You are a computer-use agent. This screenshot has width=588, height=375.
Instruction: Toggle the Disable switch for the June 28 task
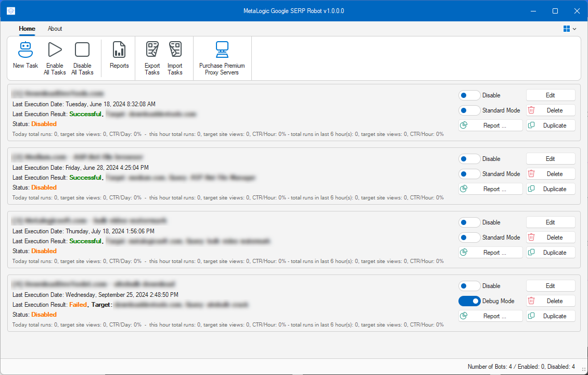469,159
